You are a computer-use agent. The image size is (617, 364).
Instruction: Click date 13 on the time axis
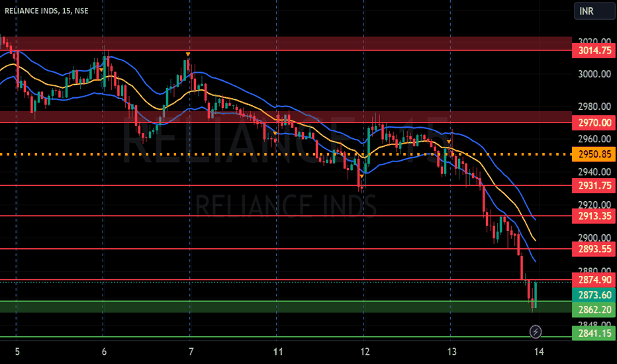pyautogui.click(x=452, y=352)
